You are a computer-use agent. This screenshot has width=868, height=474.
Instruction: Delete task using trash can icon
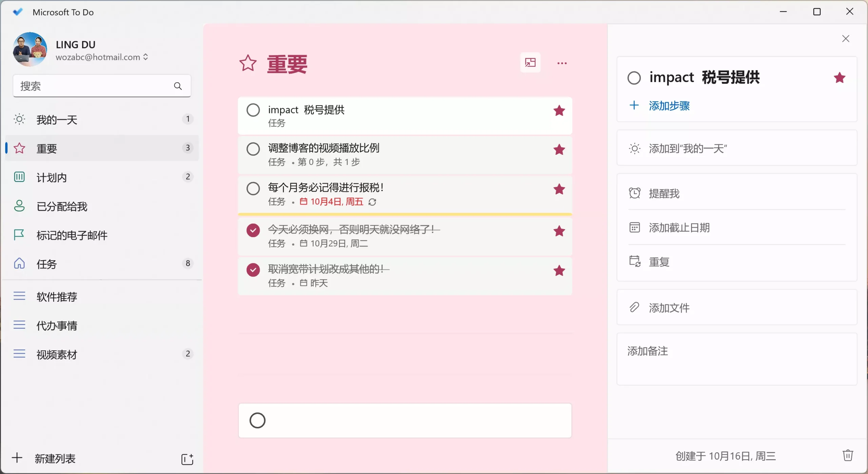[848, 455]
